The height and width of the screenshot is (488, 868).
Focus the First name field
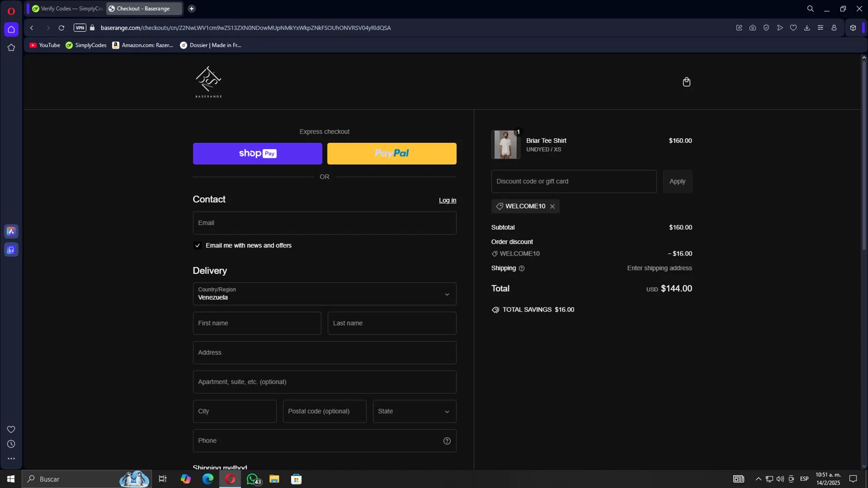point(257,323)
